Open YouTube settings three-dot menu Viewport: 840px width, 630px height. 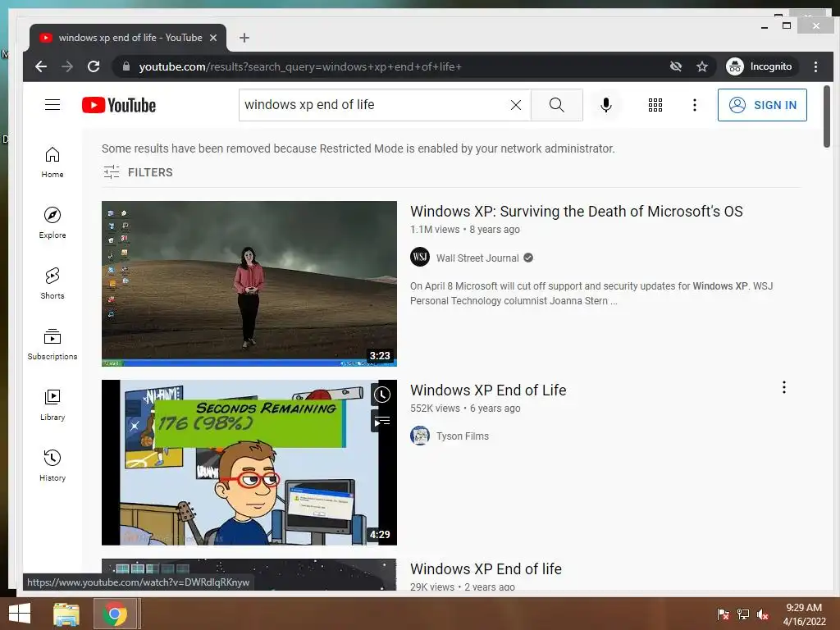tap(694, 105)
